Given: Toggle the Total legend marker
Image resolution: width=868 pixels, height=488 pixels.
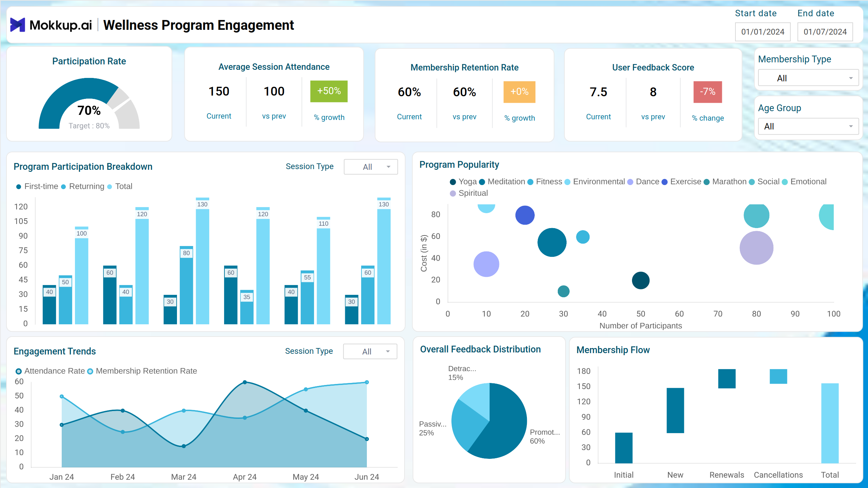Looking at the screenshot, I should 110,187.
